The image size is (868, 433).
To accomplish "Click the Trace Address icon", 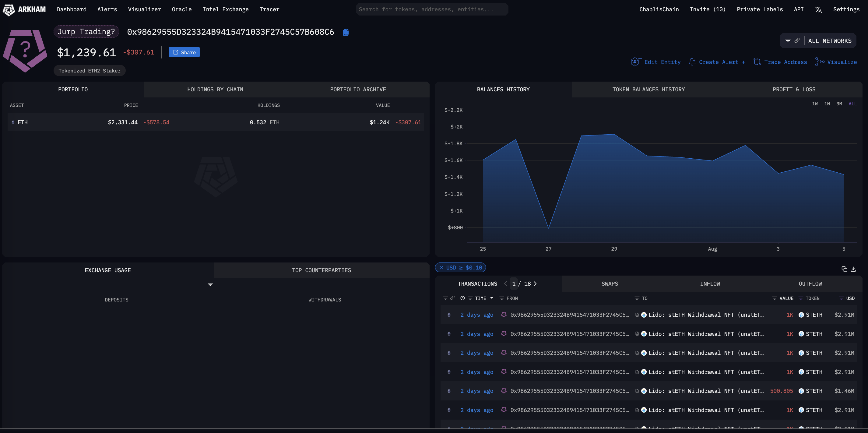I will tap(757, 62).
